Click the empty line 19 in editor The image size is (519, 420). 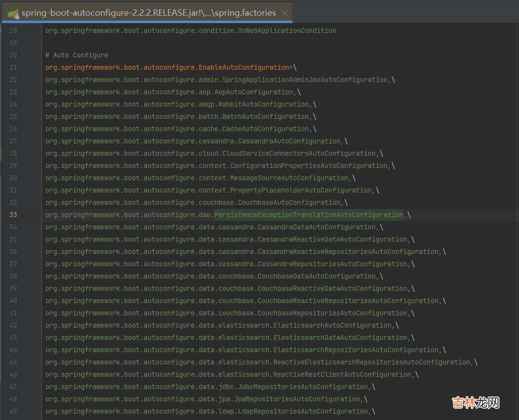pos(197,43)
